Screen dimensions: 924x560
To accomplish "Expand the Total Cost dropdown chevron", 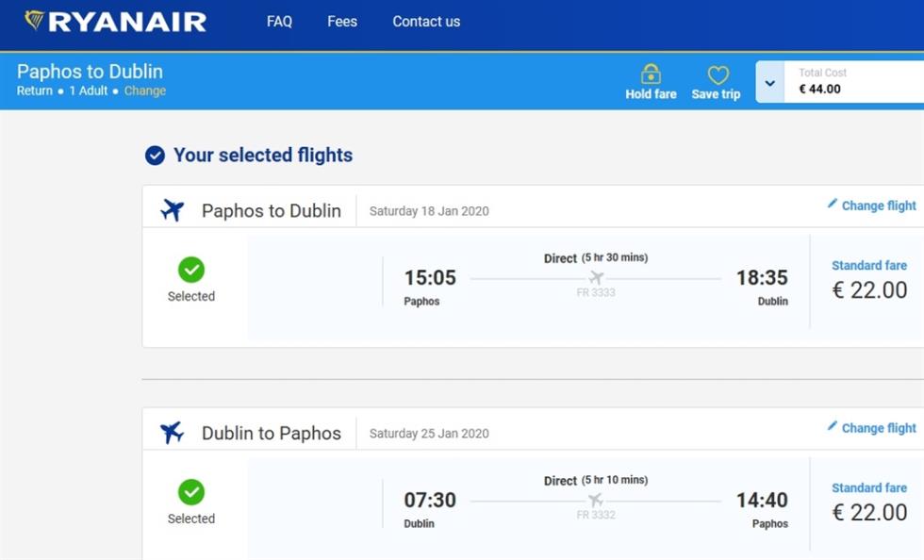I will pyautogui.click(x=769, y=83).
